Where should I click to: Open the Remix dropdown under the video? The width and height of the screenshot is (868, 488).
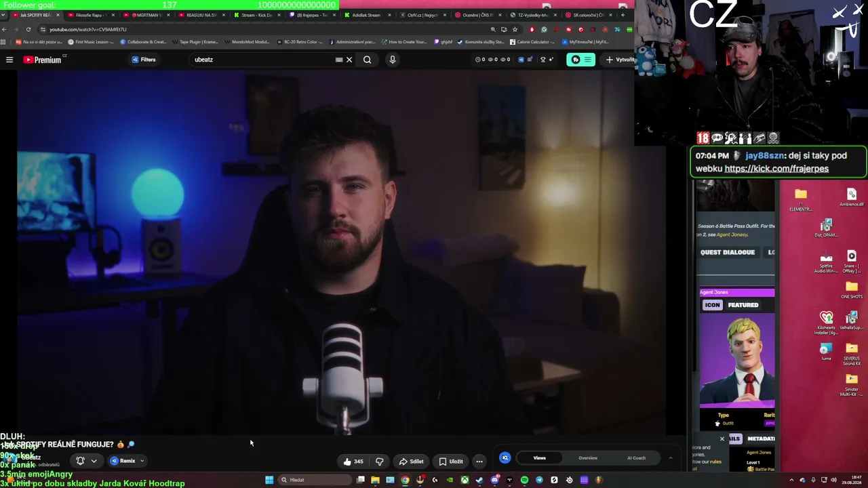127,461
